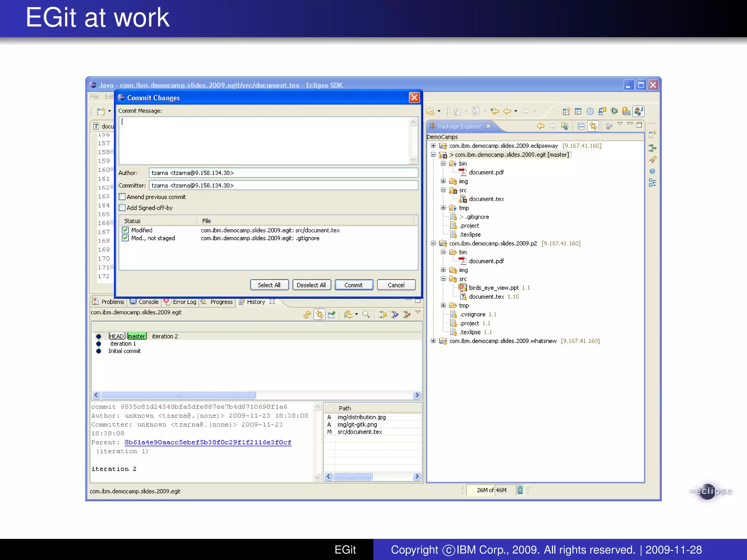Open the Debug perspective bug icon
The image size is (747, 560).
614,111
